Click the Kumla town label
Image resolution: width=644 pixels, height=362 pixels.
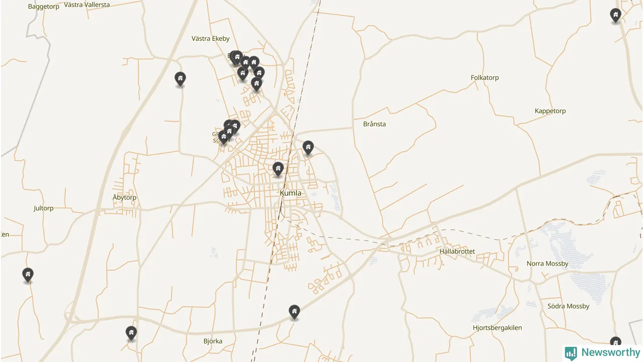pyautogui.click(x=290, y=193)
